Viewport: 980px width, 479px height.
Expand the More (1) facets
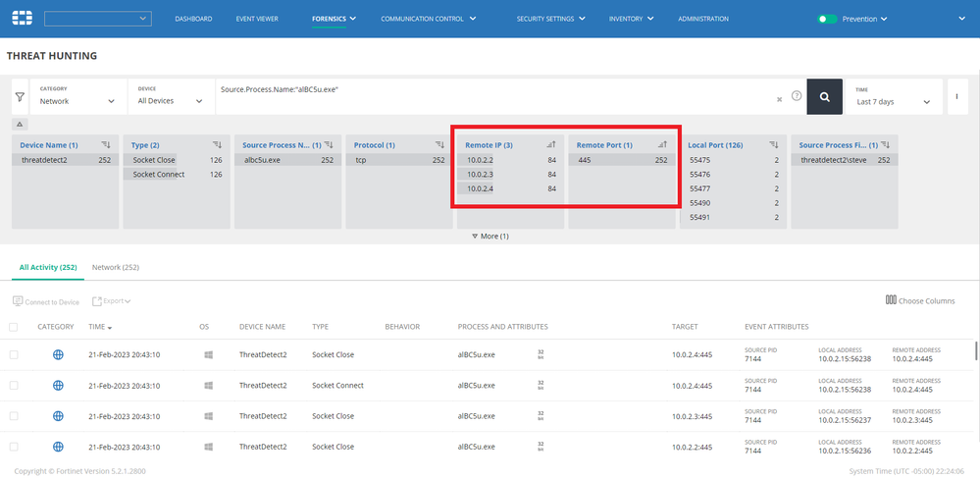(490, 236)
